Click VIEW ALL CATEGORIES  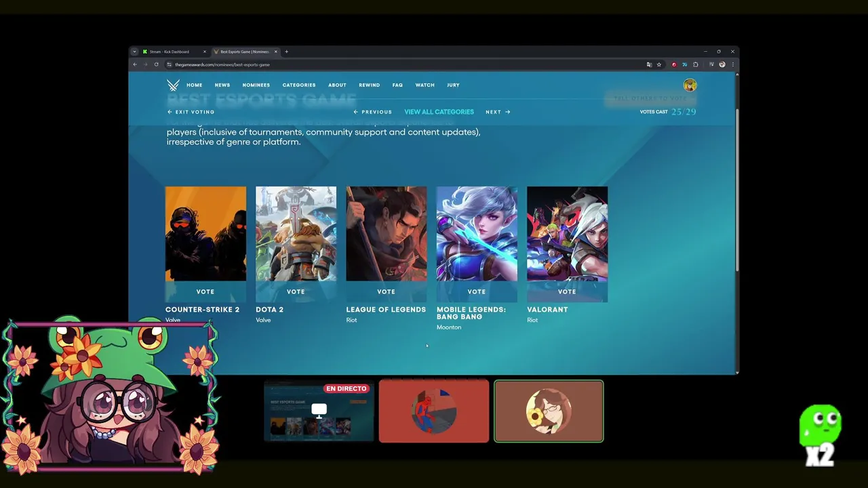[439, 112]
